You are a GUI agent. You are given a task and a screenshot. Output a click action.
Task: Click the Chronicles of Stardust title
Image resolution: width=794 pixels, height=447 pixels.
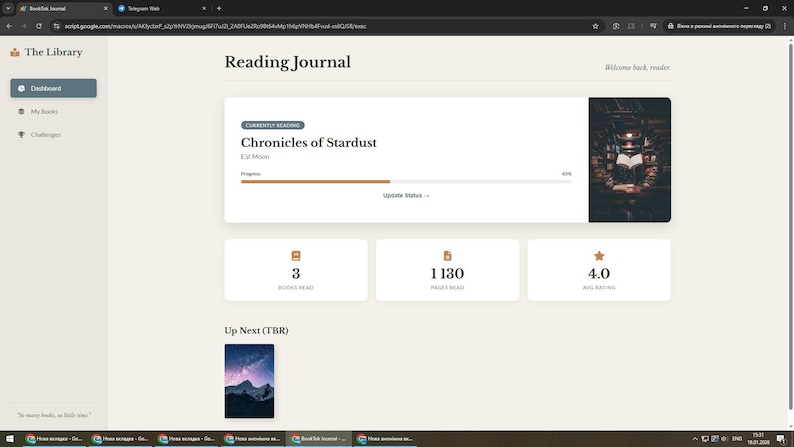pyautogui.click(x=308, y=142)
